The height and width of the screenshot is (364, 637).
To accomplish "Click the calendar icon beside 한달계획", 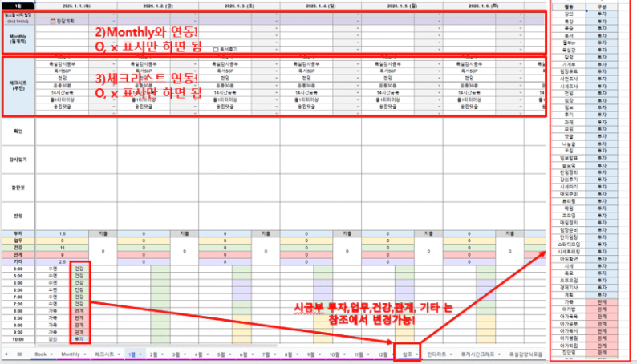I will [52, 21].
